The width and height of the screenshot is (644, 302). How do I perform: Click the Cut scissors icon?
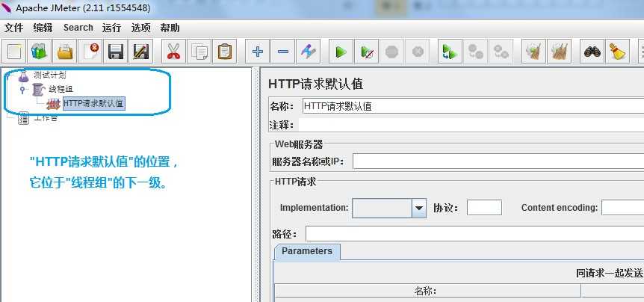tap(174, 52)
